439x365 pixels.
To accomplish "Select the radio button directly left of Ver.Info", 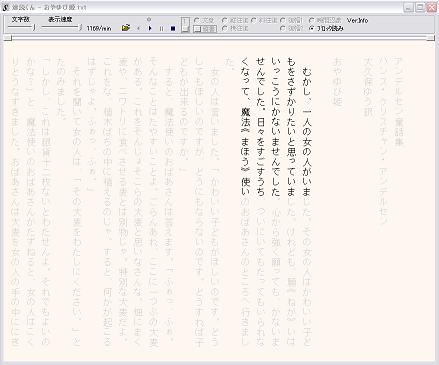I will click(x=311, y=20).
